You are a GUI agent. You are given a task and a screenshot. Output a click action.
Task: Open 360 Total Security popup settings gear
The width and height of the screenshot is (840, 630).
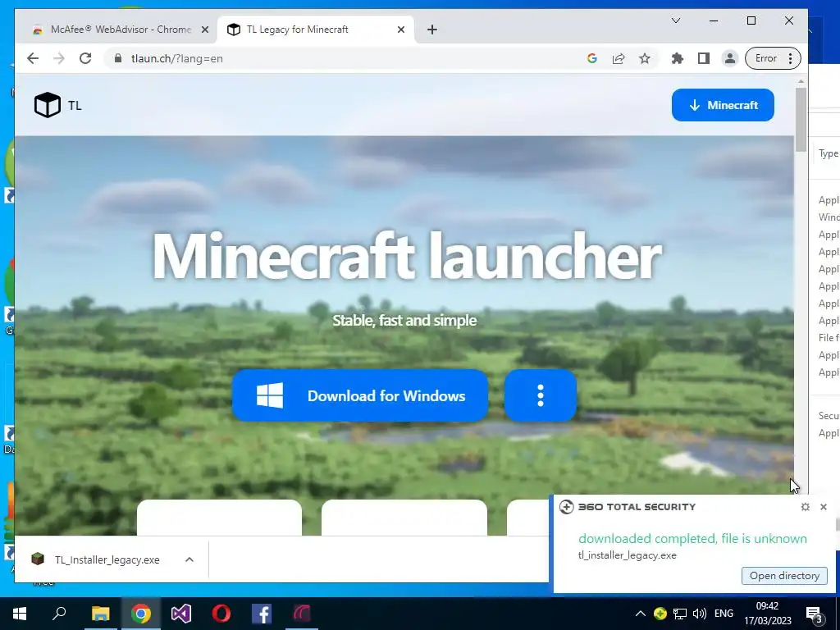click(806, 507)
